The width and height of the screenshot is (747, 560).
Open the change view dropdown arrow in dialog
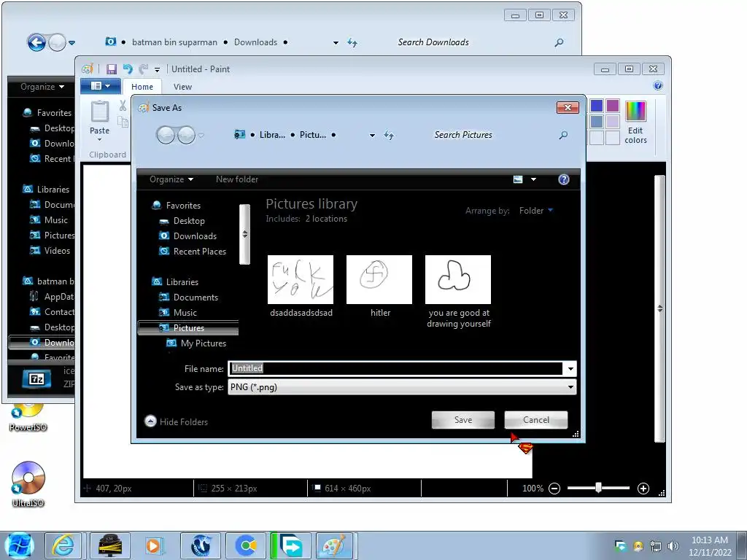[x=533, y=179]
